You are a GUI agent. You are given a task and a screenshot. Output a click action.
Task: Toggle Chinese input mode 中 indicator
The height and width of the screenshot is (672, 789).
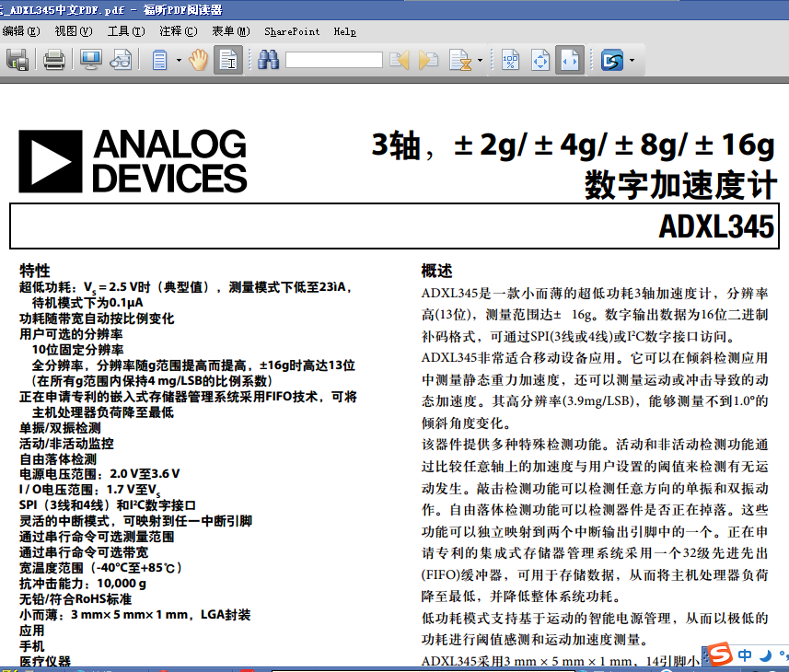745,655
